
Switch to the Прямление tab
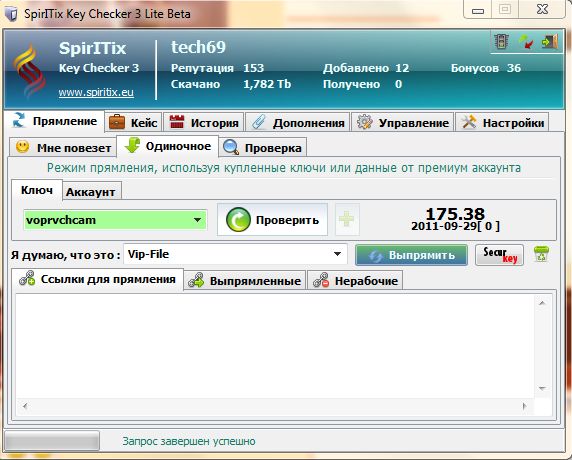(55, 121)
